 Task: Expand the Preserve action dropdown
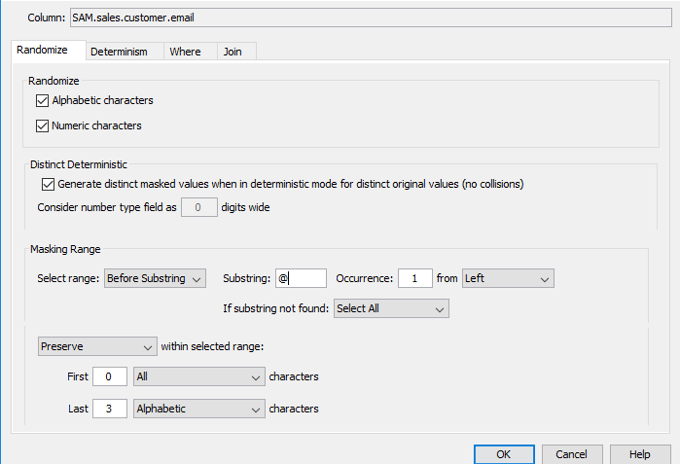click(x=97, y=346)
